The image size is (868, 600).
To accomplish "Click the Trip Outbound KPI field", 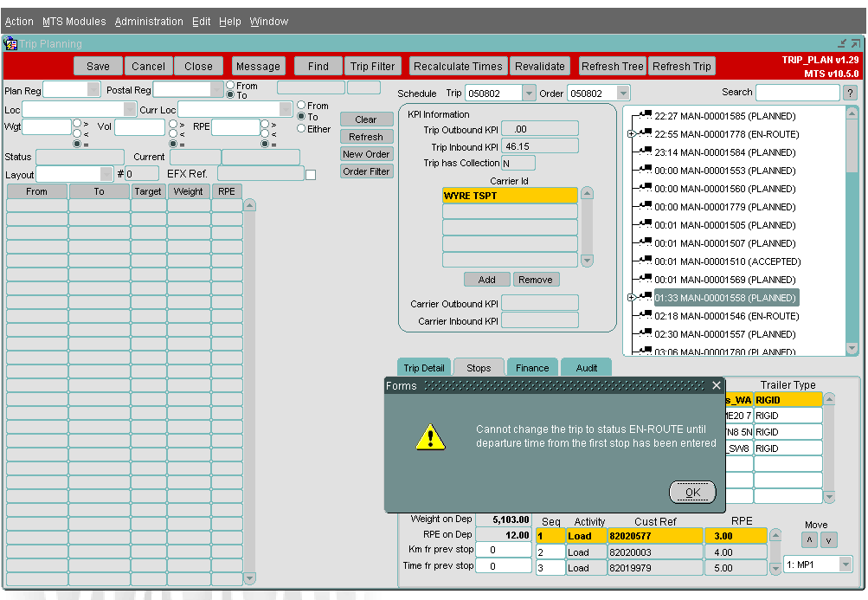I will pyautogui.click(x=540, y=129).
